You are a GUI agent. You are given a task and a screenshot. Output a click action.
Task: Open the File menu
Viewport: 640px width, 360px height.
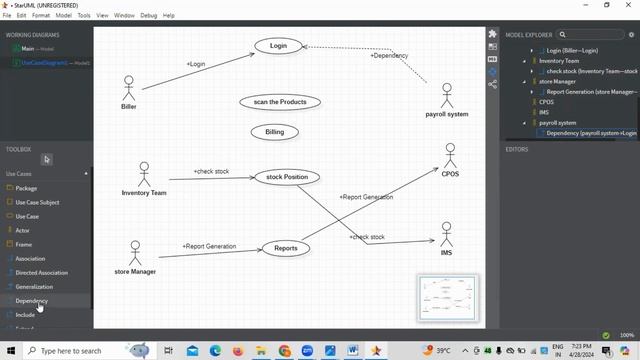pyautogui.click(x=7, y=16)
